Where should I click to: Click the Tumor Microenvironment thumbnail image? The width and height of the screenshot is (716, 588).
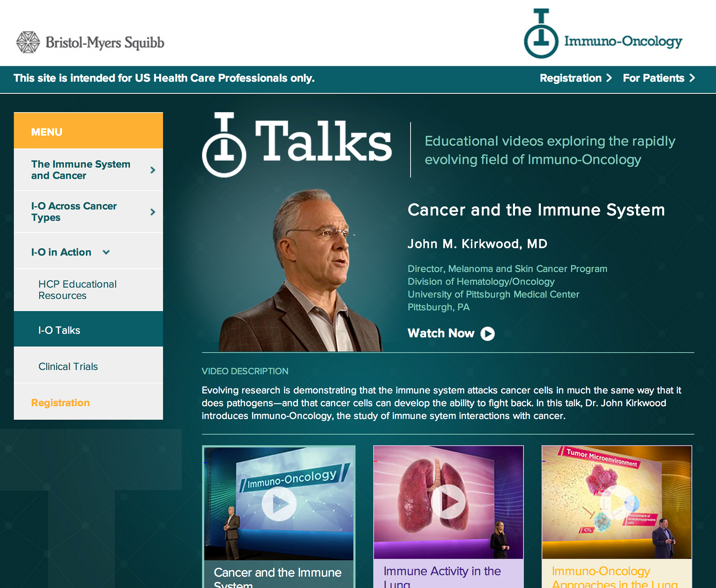point(616,502)
